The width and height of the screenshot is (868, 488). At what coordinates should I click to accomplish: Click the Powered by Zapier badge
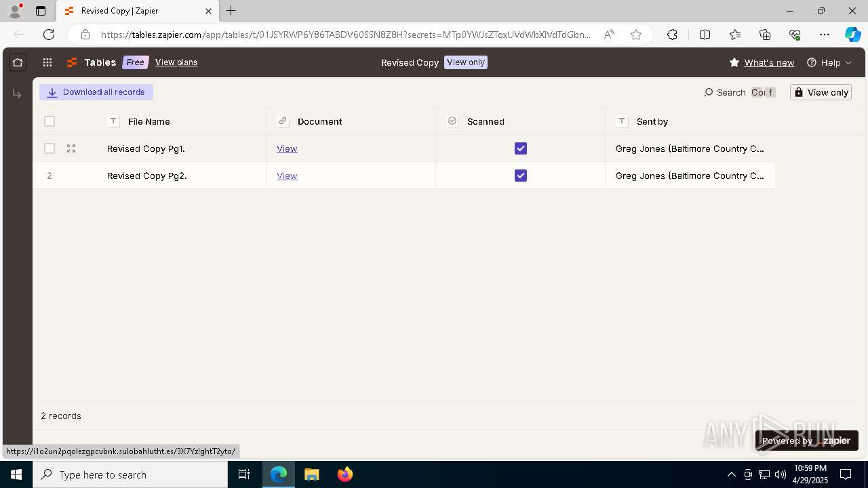tap(807, 441)
